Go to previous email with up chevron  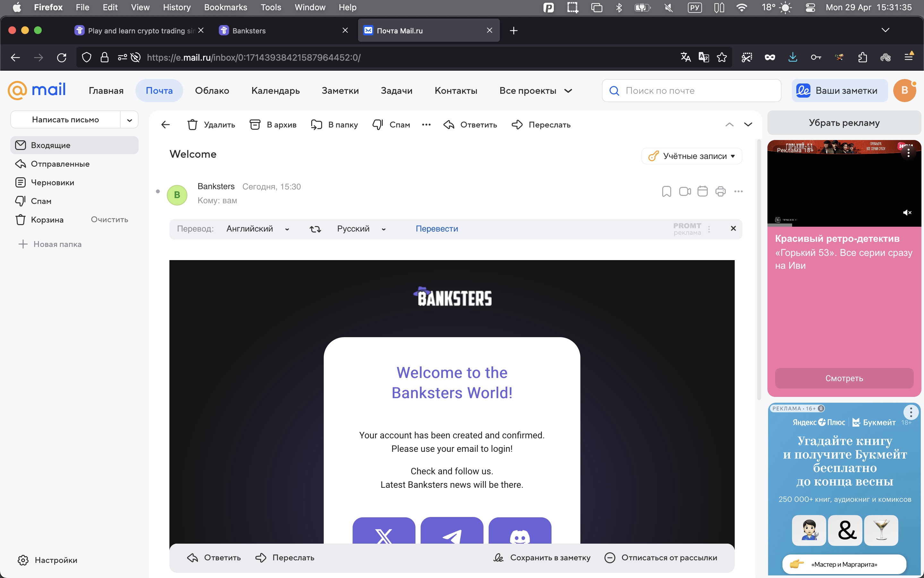pyautogui.click(x=729, y=125)
